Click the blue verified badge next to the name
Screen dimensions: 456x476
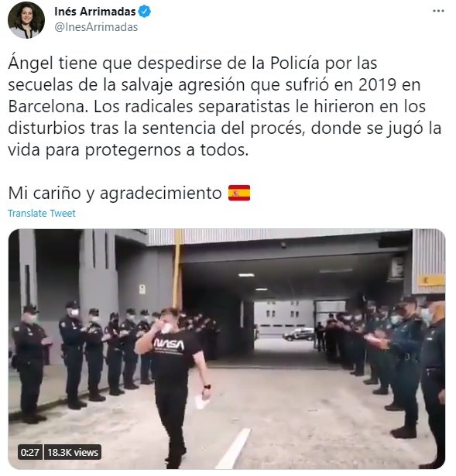coord(145,12)
